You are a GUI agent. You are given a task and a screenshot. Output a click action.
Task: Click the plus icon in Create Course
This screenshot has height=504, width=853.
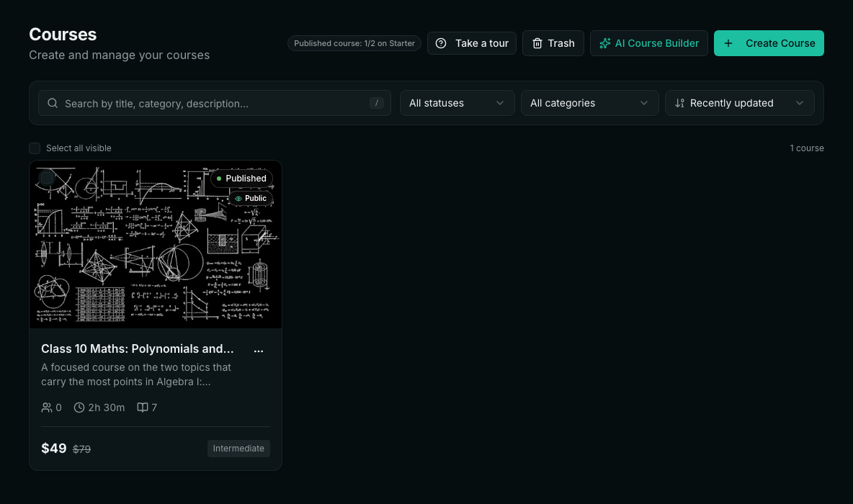tap(728, 43)
